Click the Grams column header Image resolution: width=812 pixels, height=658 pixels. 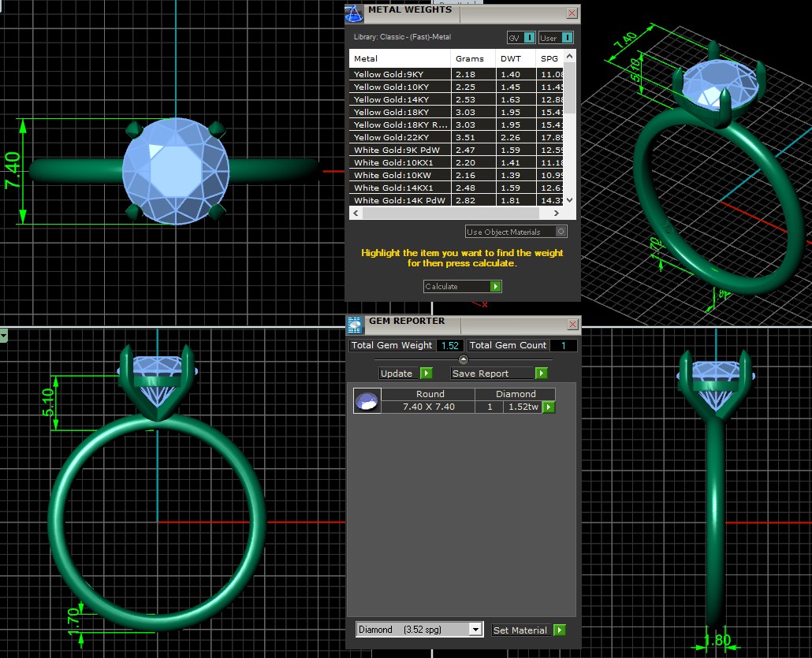click(x=470, y=59)
